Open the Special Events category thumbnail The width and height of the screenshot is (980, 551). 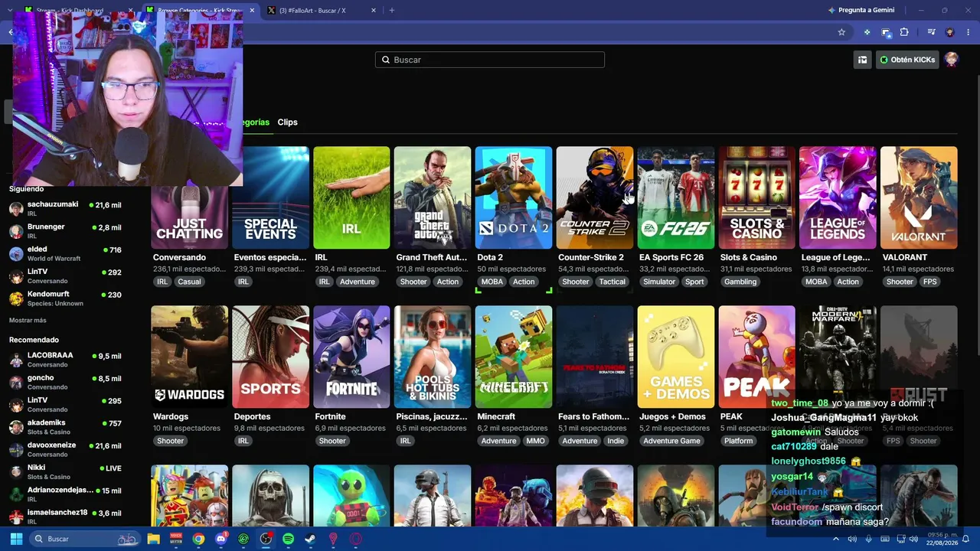(271, 197)
